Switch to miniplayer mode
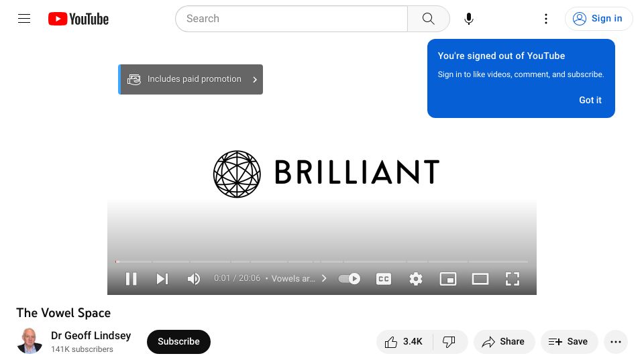The width and height of the screenshot is (644, 362). pyautogui.click(x=447, y=279)
